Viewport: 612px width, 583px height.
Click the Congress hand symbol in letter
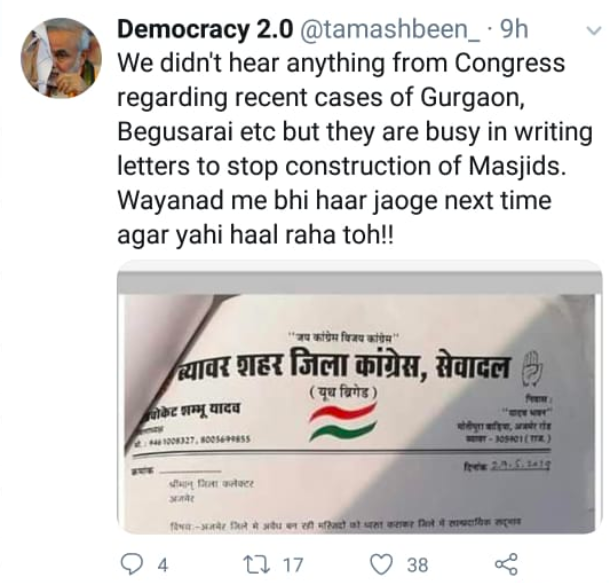click(x=532, y=365)
